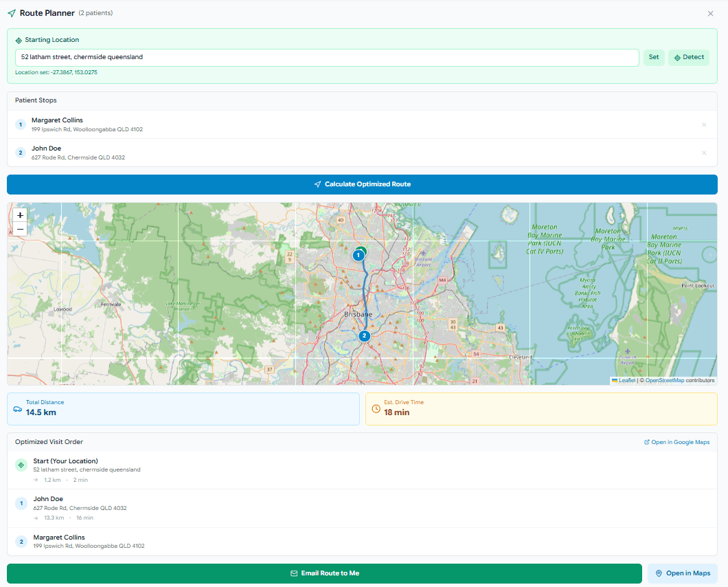Click the Route Planner navigation arrow icon
The image size is (728, 587).
tap(12, 14)
